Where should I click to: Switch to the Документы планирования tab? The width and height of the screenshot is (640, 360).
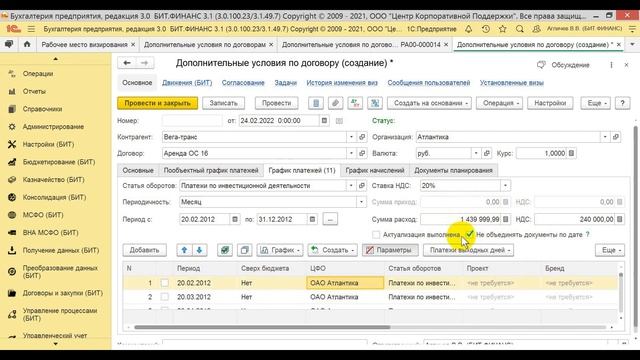[453, 170]
